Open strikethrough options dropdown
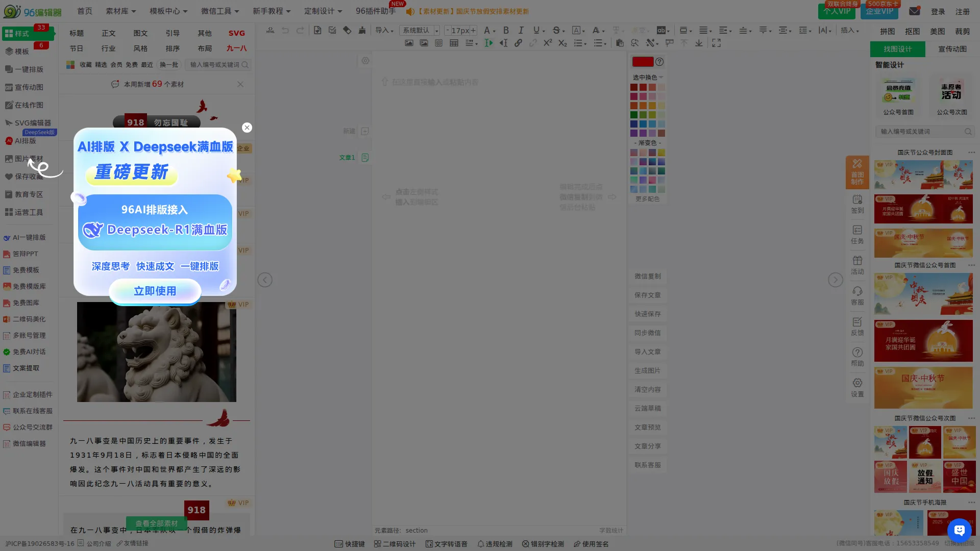 click(563, 31)
